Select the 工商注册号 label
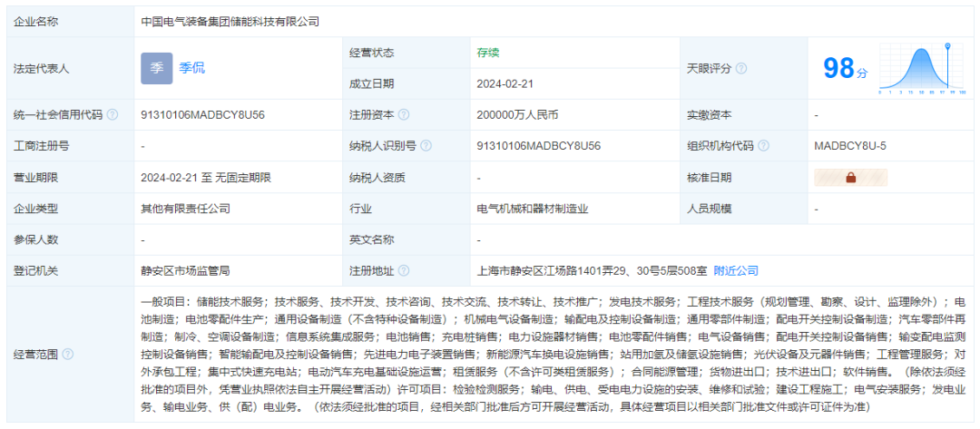980x429 pixels. click(41, 146)
